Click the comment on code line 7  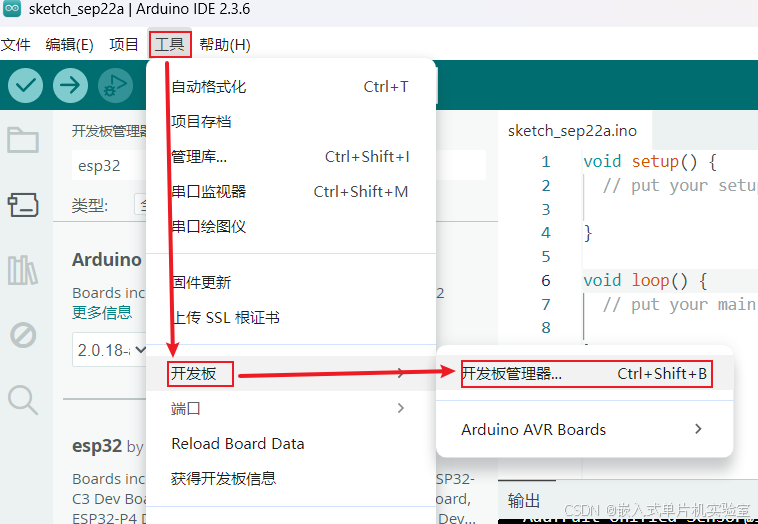pos(680,305)
